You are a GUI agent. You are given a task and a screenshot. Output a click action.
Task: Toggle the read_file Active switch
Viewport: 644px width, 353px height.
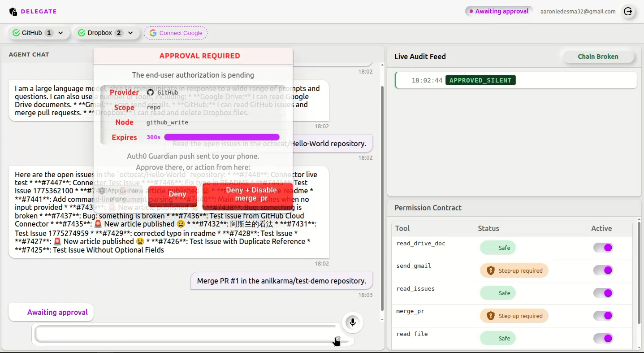(x=603, y=338)
